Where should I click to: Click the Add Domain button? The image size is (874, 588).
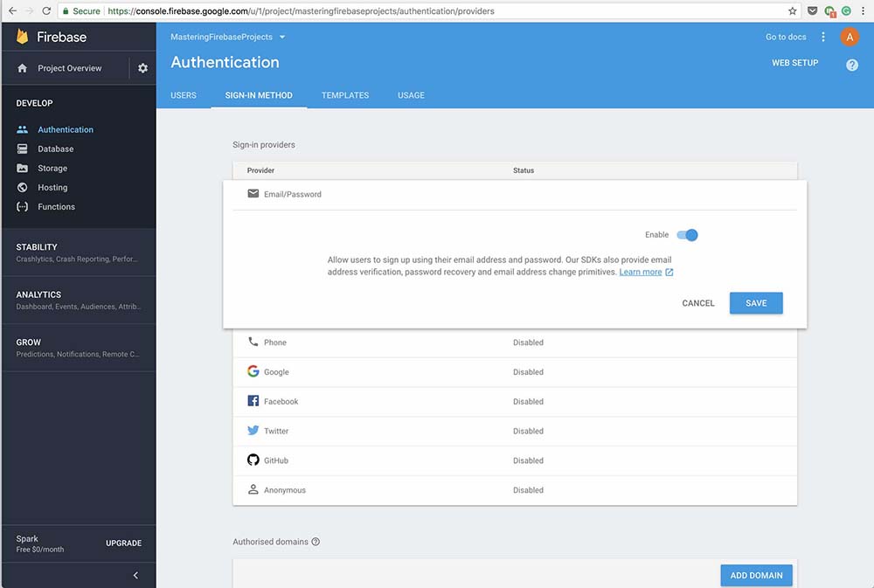pos(756,575)
